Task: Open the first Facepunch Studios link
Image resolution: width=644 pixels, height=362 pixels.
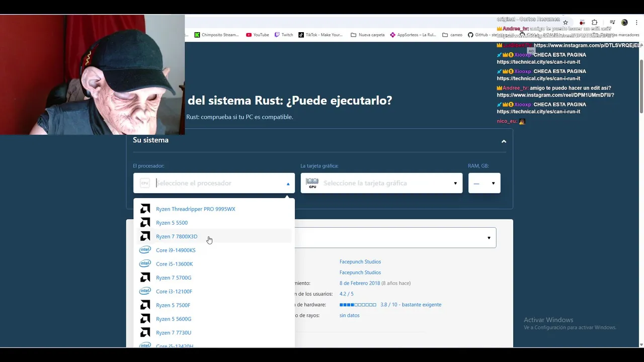Action: click(360, 261)
